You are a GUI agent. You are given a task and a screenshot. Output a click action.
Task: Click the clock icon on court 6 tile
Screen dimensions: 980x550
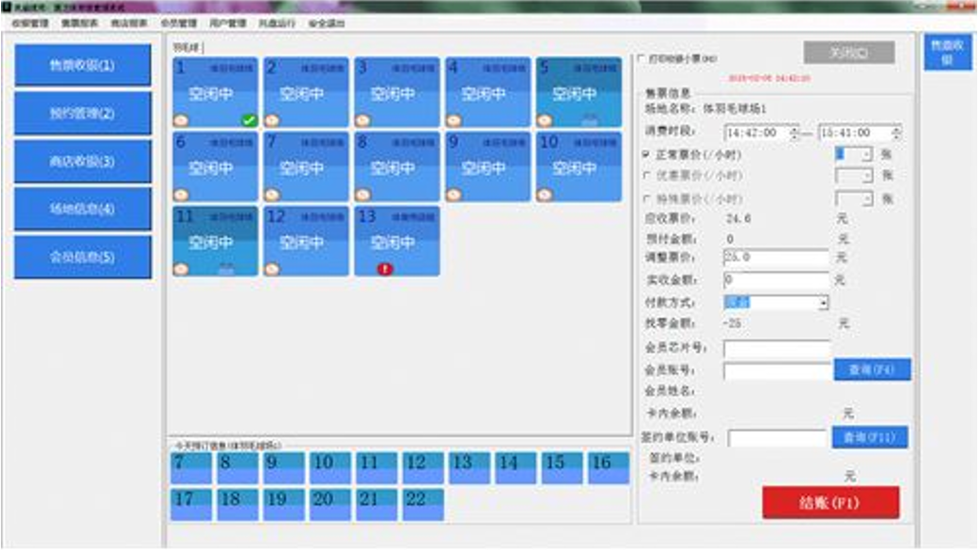point(181,194)
